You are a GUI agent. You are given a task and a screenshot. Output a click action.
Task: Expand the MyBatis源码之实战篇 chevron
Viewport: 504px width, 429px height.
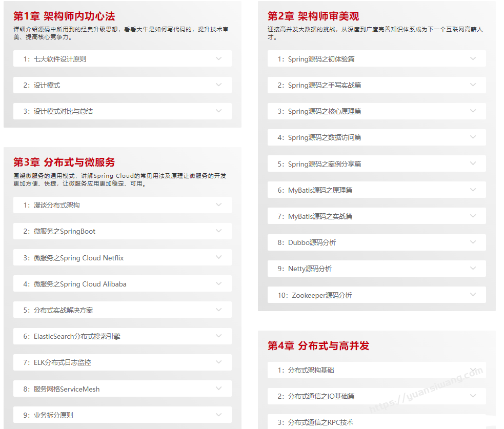(473, 216)
